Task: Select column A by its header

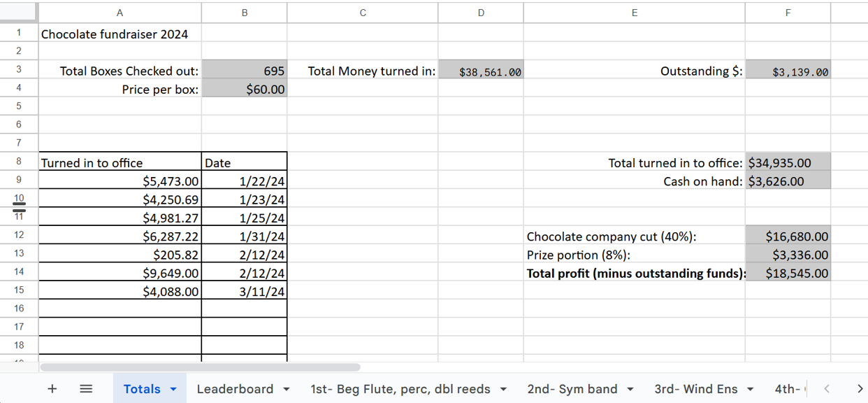Action: 120,12
